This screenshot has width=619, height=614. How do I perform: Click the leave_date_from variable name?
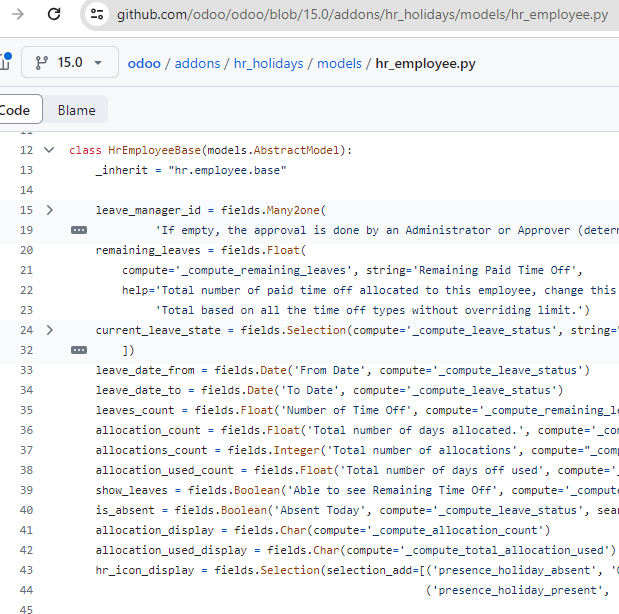click(x=145, y=370)
